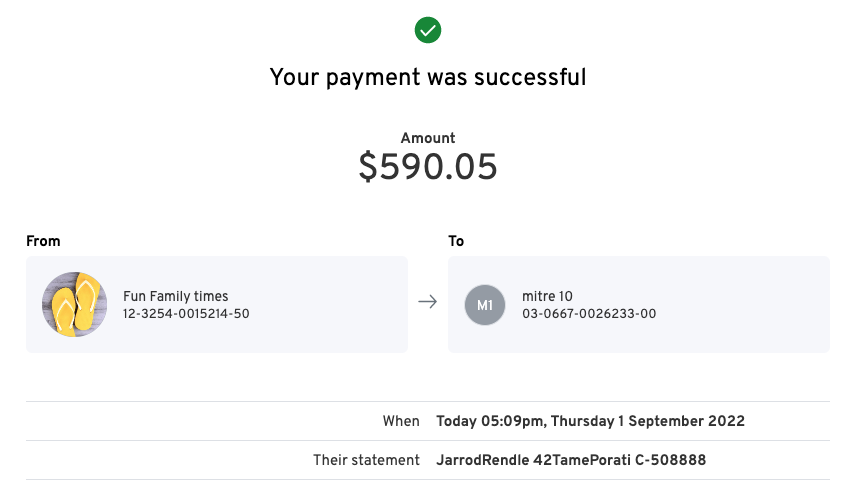This screenshot has height=485, width=856.
Task: Click the arrow between From and To
Action: [x=428, y=302]
